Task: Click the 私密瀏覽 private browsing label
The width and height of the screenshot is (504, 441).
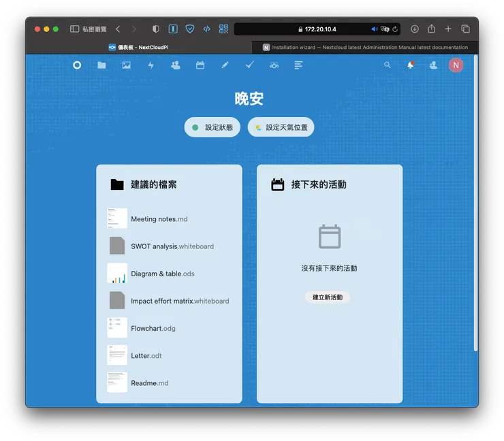Action: 94,29
